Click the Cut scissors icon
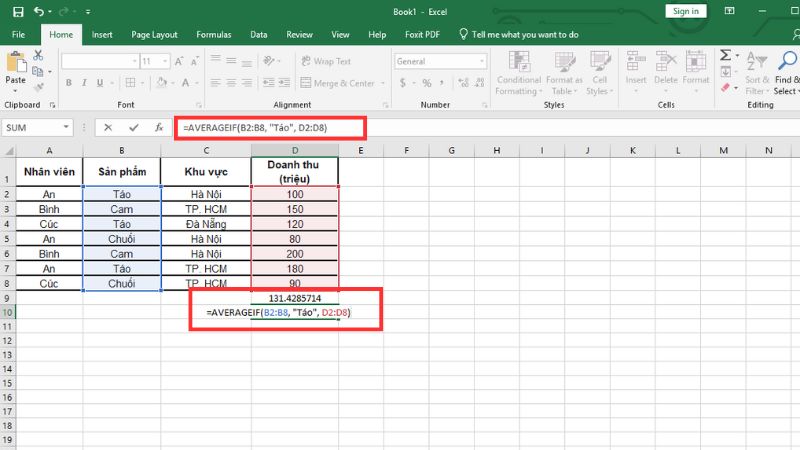The image size is (800, 450). click(x=40, y=55)
